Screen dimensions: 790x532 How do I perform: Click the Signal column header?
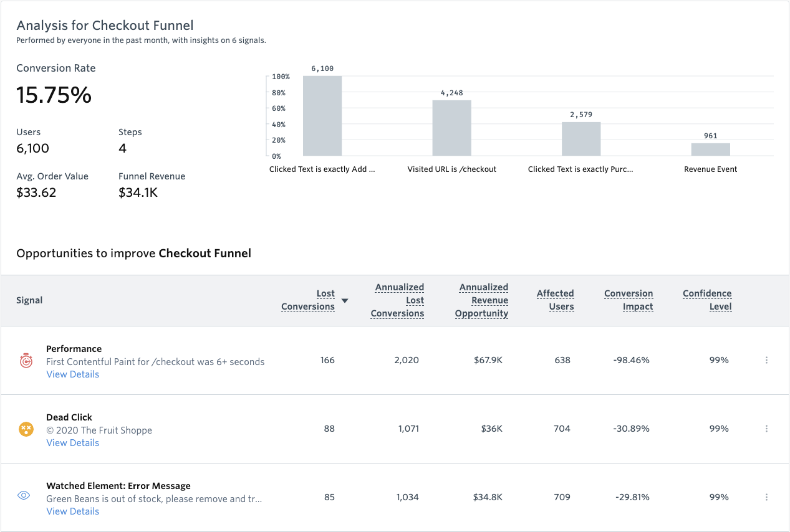(29, 300)
